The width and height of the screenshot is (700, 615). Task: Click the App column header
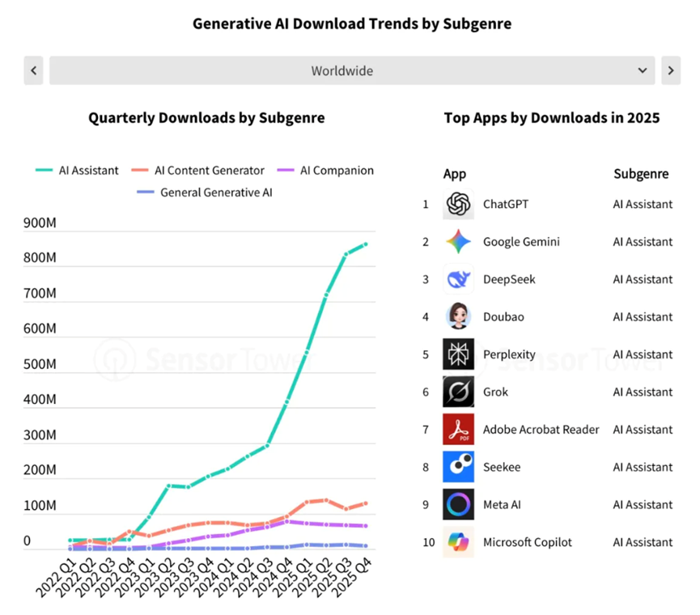click(455, 174)
